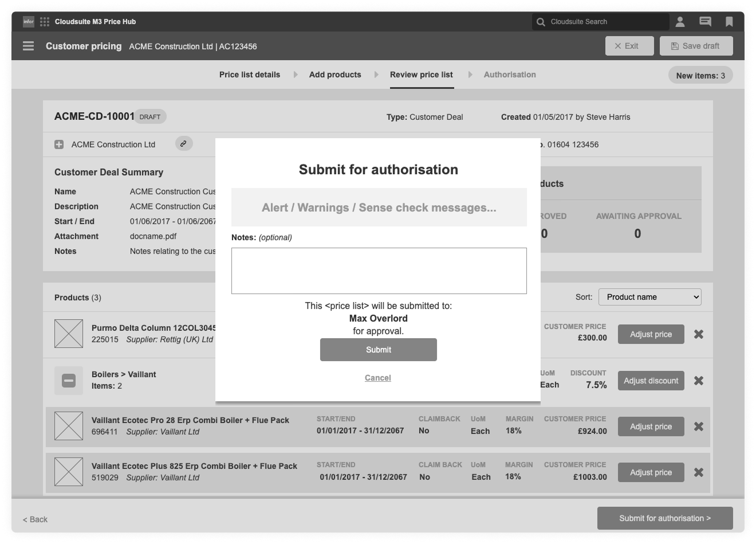Click the Max Overlord approver name
This screenshot has width=756, height=544.
point(379,318)
